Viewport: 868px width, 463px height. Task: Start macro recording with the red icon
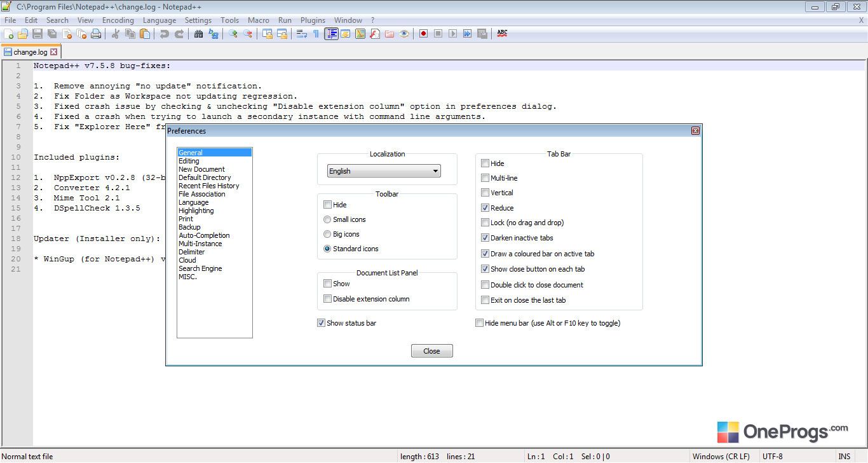424,34
